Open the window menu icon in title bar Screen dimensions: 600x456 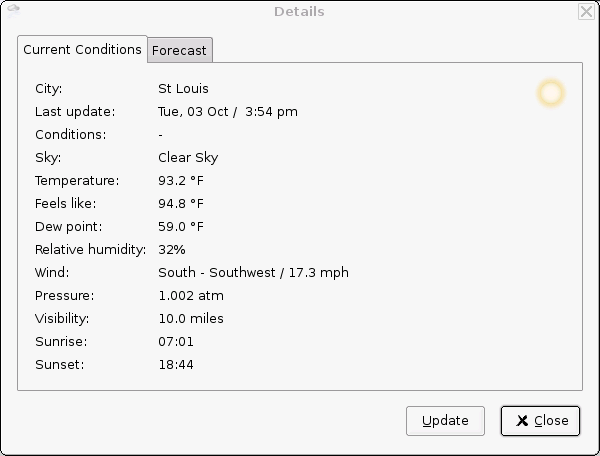12,10
